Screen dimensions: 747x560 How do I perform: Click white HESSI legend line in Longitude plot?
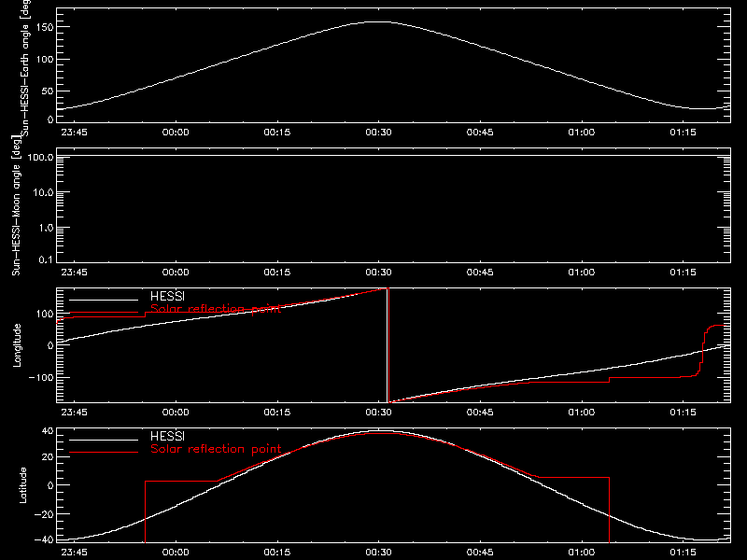pyautogui.click(x=104, y=300)
